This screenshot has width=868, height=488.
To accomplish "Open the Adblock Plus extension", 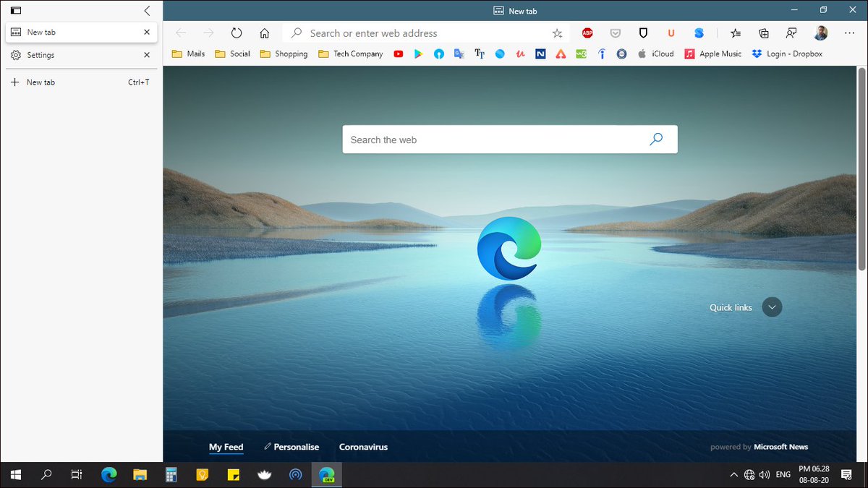I will click(x=587, y=33).
